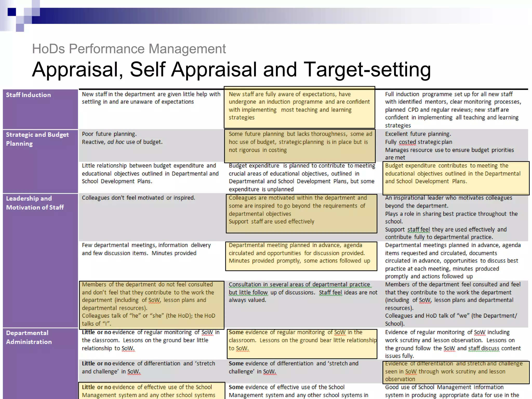The image size is (532, 399).
Task: Click cell 'Consultation in several areas of departmental practice'
Action: click(x=303, y=304)
